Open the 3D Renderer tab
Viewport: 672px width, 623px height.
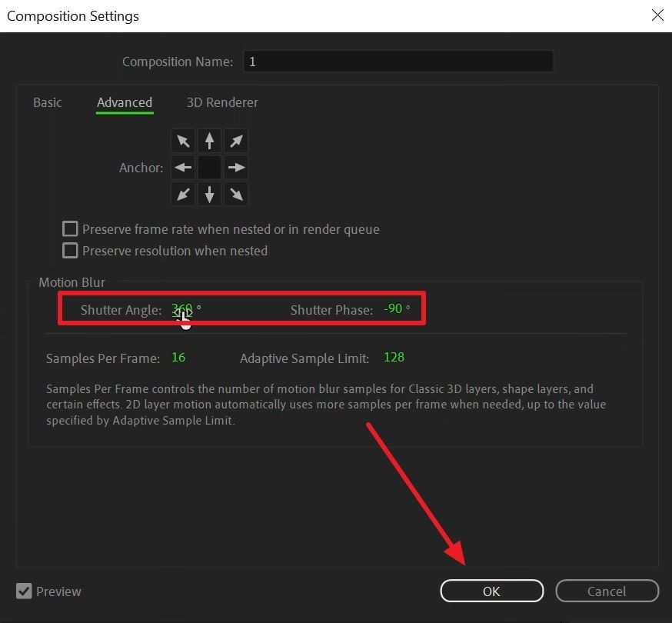click(x=222, y=102)
